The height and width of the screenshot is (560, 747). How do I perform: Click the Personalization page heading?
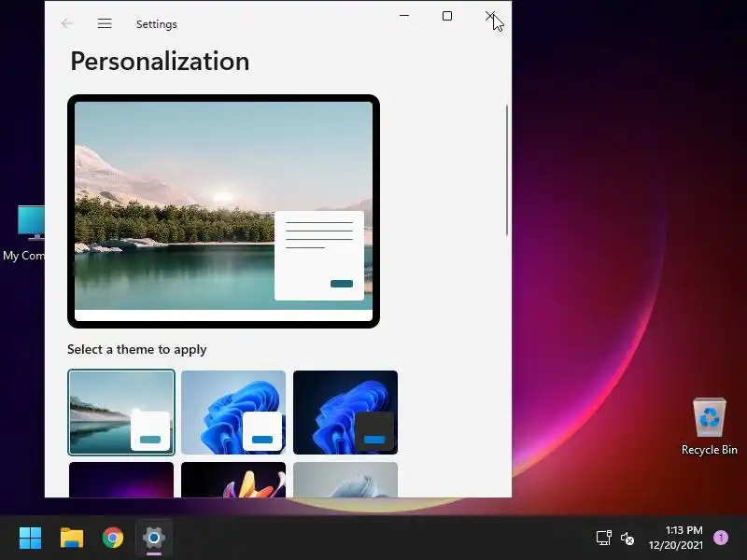[x=160, y=62]
